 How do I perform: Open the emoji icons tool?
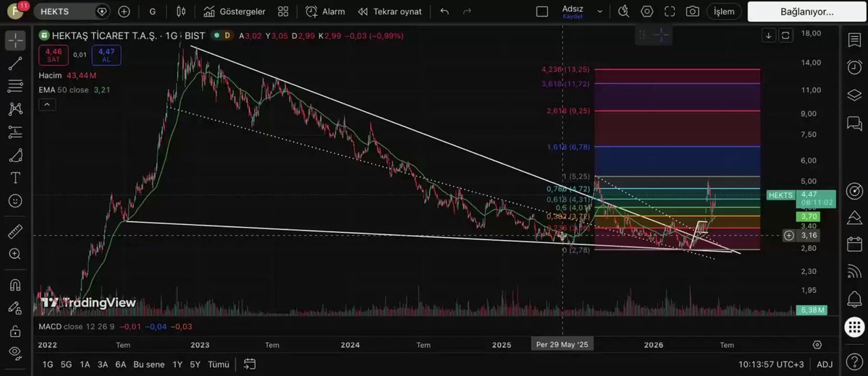click(x=15, y=201)
